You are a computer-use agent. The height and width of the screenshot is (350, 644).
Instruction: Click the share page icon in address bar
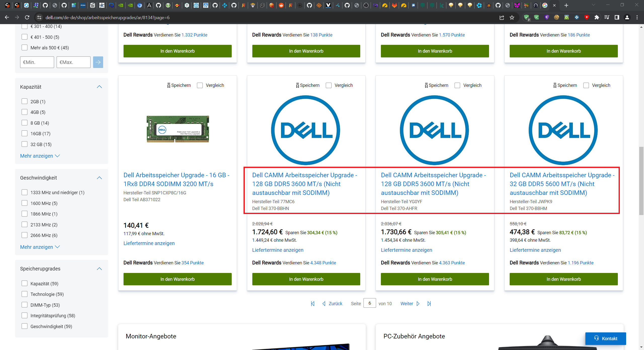[x=502, y=17]
